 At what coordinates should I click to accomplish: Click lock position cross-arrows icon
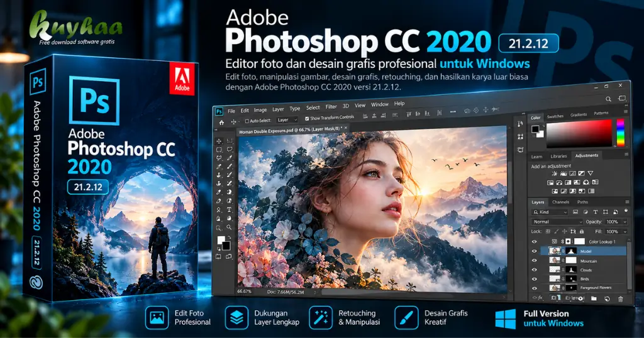tap(564, 231)
